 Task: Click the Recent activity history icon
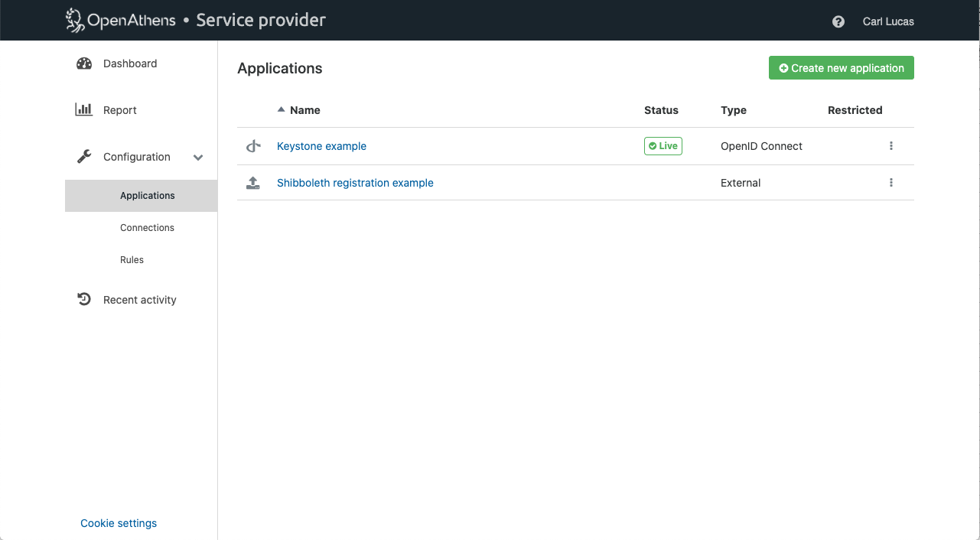[84, 300]
